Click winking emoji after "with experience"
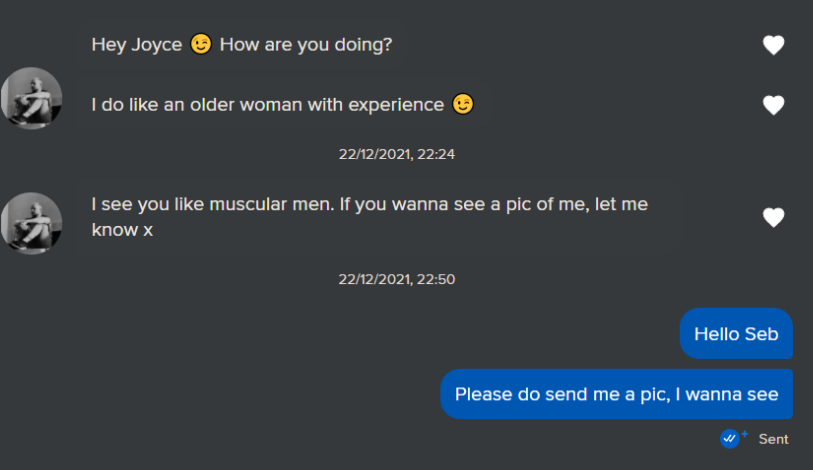This screenshot has height=470, width=813. tap(462, 104)
